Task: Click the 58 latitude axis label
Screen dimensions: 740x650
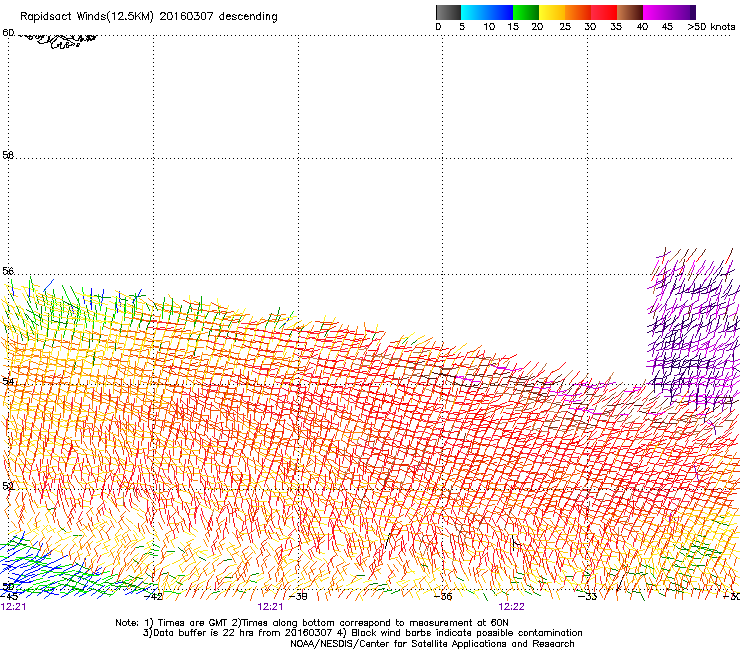Action: pos(8,155)
